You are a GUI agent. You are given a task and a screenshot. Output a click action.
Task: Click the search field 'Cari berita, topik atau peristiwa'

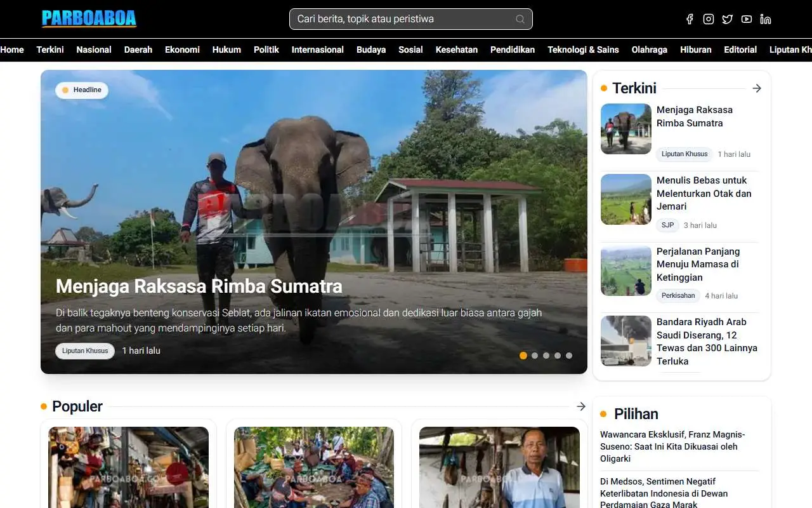(x=411, y=19)
